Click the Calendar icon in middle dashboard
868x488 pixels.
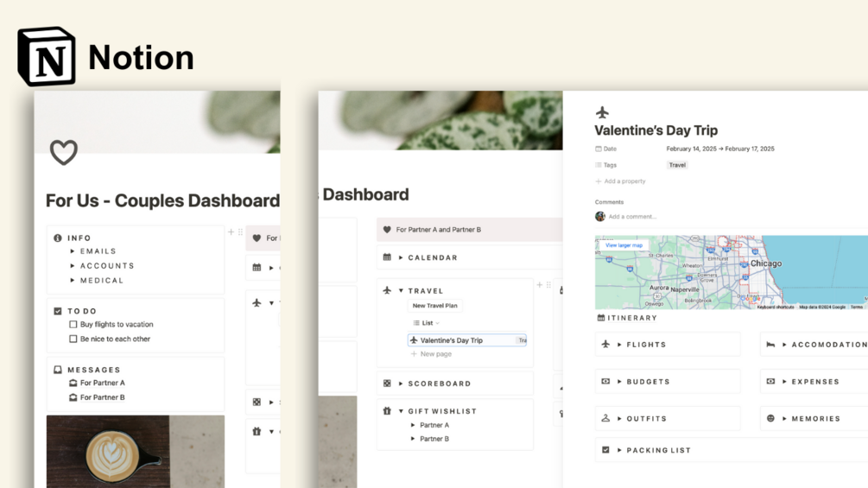[387, 257]
